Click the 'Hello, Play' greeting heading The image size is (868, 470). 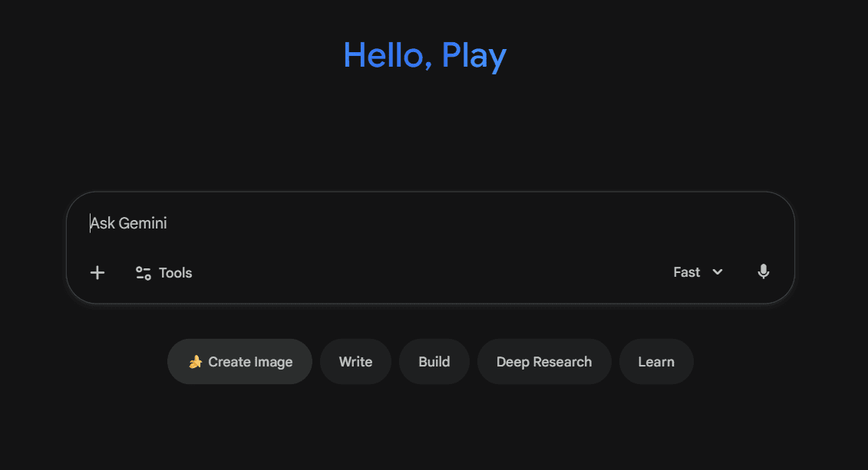[424, 56]
